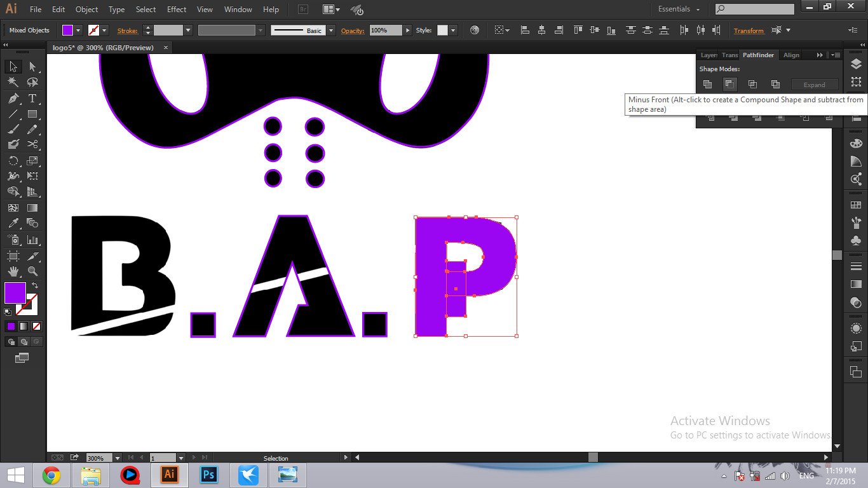The image size is (868, 488).
Task: Open the Layers panel dock icon
Action: [x=856, y=64]
